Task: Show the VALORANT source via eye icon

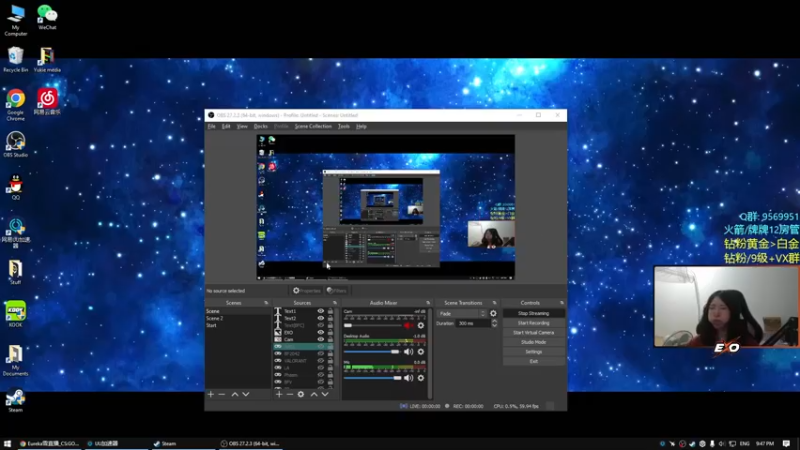Action: tap(320, 361)
